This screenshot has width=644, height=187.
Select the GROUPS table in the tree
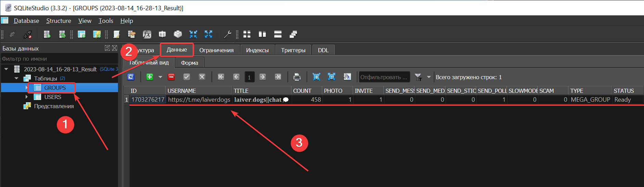click(55, 88)
